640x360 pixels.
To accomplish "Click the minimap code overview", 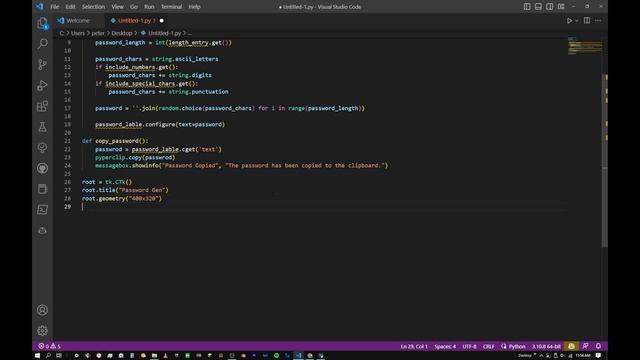I will tap(585, 46).
